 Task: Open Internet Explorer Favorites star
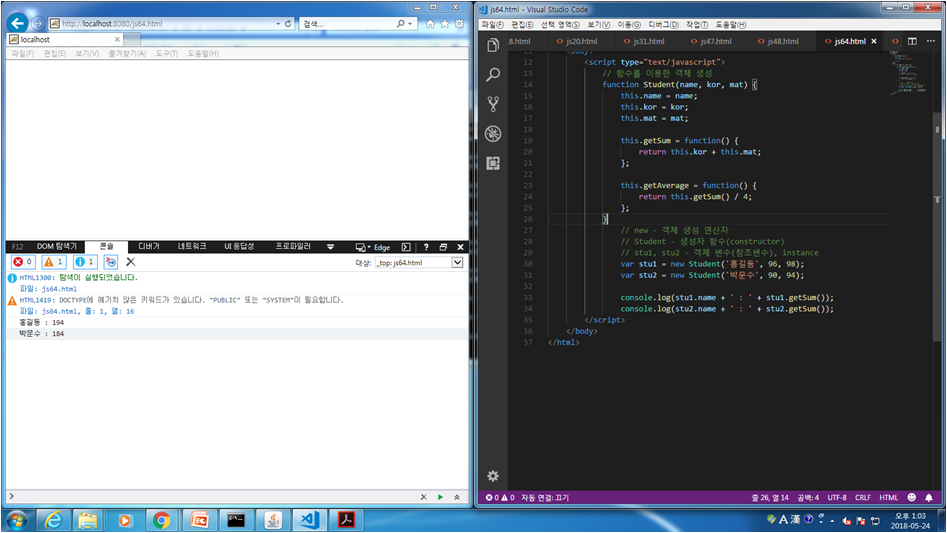445,24
